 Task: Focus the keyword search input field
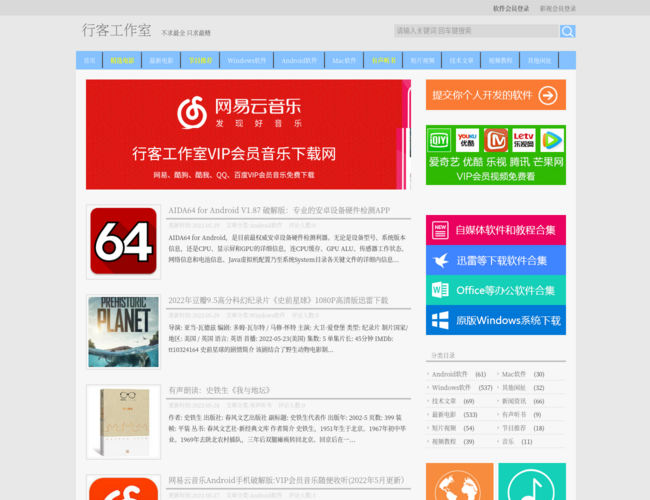tap(476, 31)
